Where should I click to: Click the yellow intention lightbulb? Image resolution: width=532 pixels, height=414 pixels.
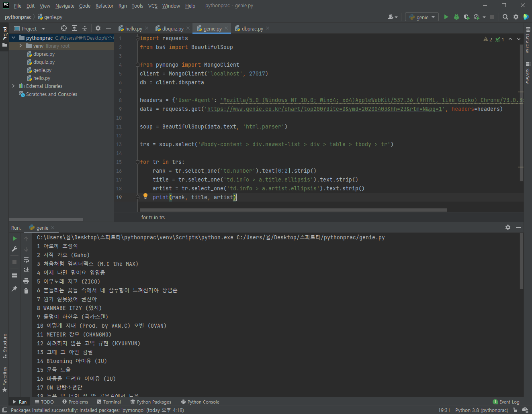point(145,196)
